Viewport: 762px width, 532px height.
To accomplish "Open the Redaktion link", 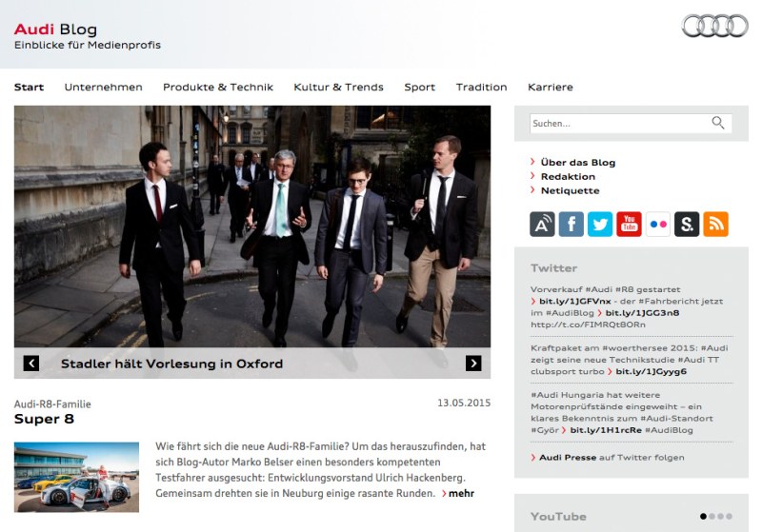I will point(568,177).
